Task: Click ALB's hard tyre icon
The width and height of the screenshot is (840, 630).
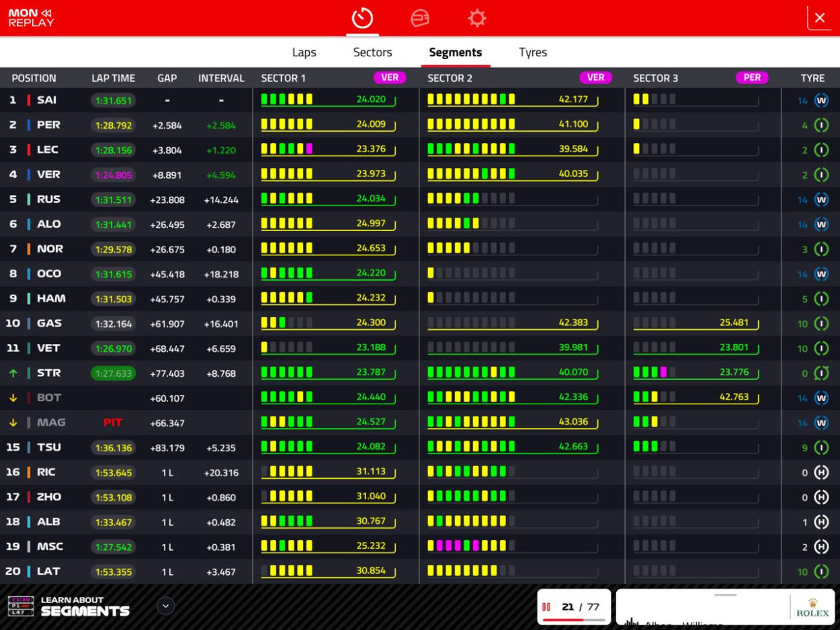Action: [821, 522]
